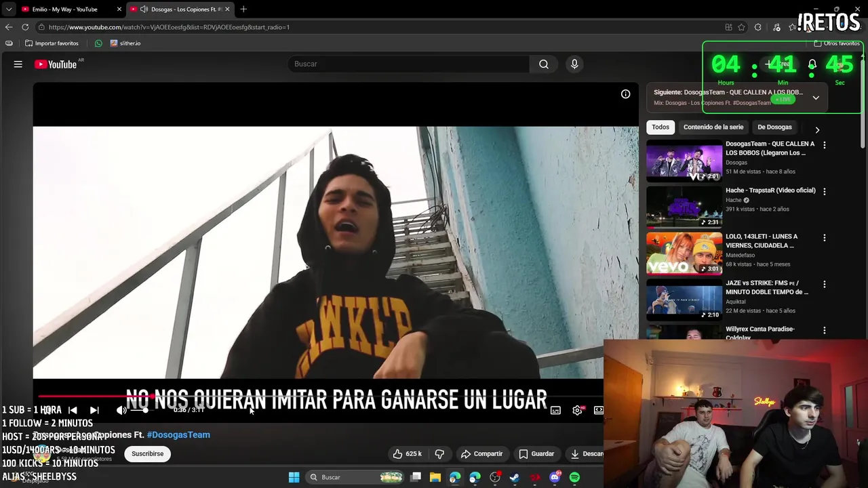This screenshot has width=868, height=488.
Task: Go back in browser history
Action: (x=9, y=27)
